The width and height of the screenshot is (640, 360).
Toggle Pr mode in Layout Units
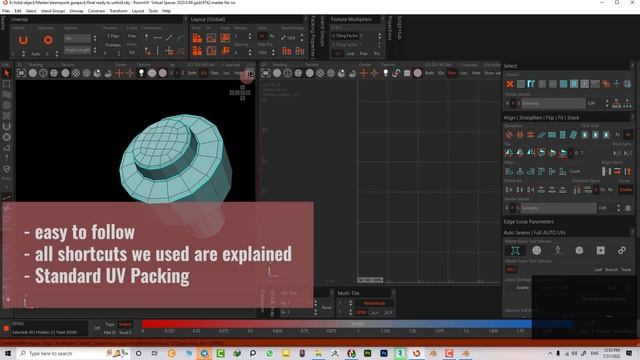[x=262, y=36]
